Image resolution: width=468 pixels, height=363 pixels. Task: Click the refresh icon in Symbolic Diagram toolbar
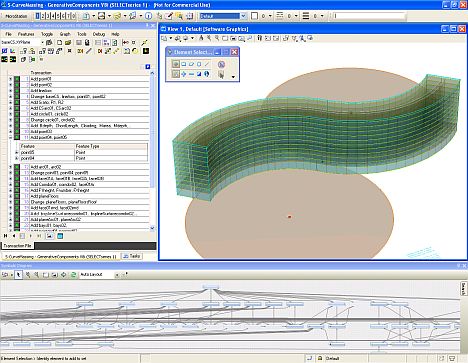73,275
